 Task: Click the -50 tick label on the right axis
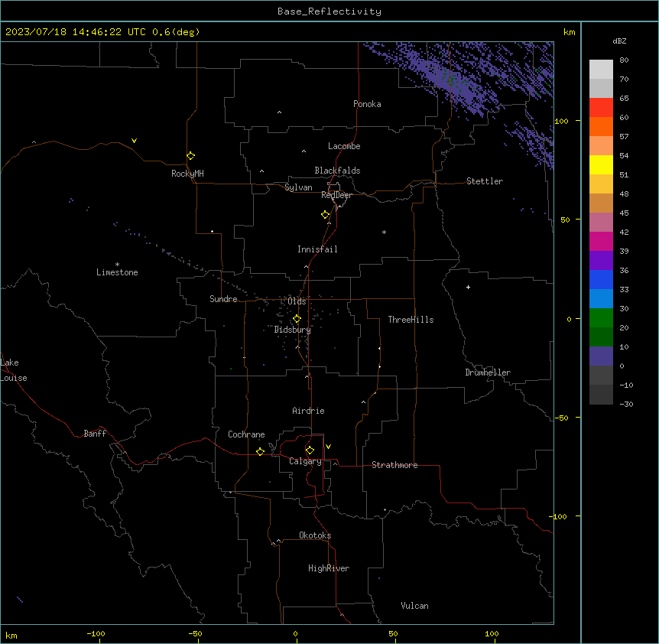point(561,418)
